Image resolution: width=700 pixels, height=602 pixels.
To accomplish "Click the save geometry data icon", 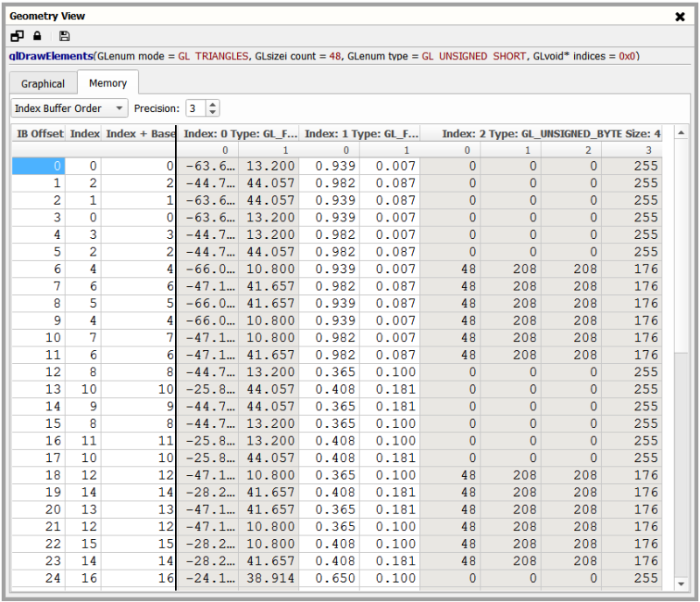I will pos(64,36).
